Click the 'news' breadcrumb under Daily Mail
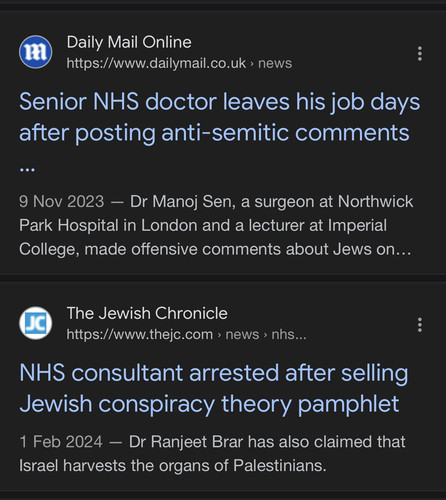The image size is (446, 500). [275, 63]
